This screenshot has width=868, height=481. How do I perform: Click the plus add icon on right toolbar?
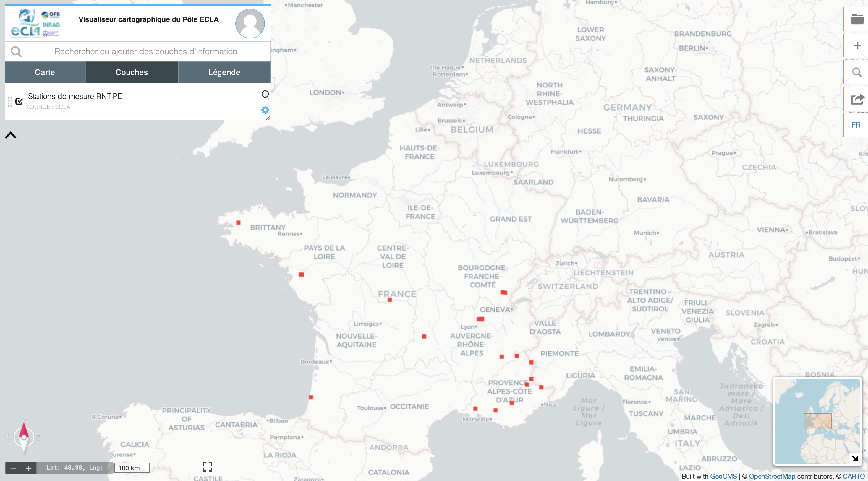(857, 45)
